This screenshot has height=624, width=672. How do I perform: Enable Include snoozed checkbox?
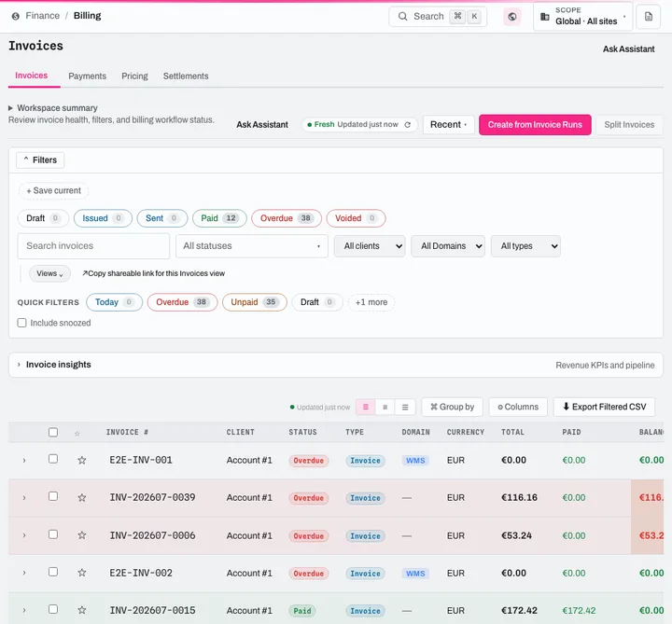[21, 323]
